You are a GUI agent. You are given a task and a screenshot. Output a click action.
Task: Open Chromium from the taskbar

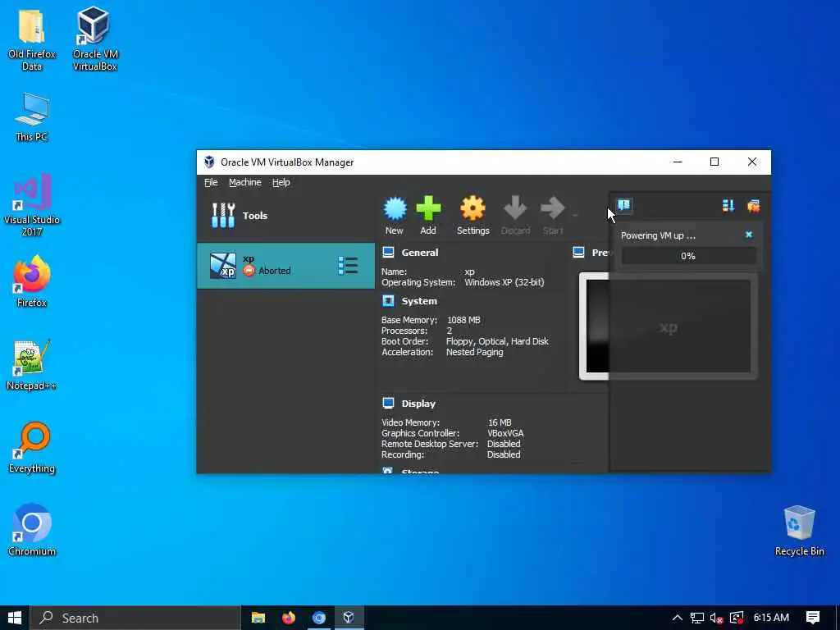point(319,618)
